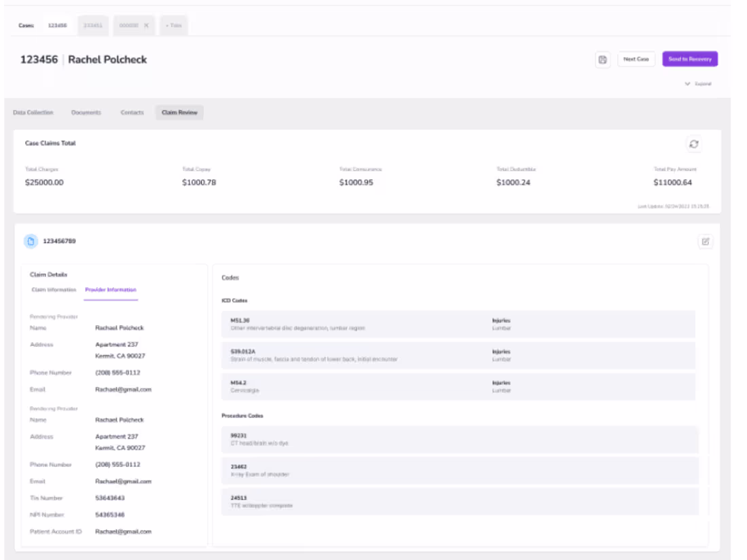The width and height of the screenshot is (747, 560).
Task: Show the Claim Information sub-tab
Action: tap(54, 290)
